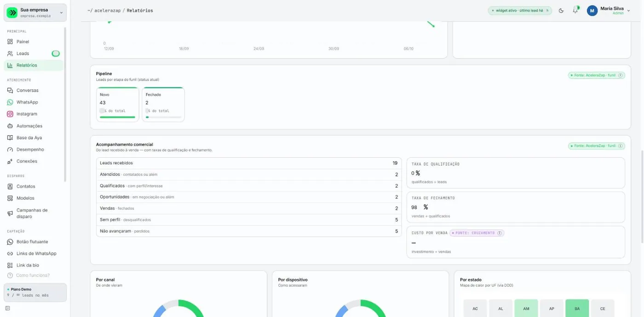This screenshot has width=644, height=317.
Task: Open notifications with the bell icon
Action: (x=575, y=10)
